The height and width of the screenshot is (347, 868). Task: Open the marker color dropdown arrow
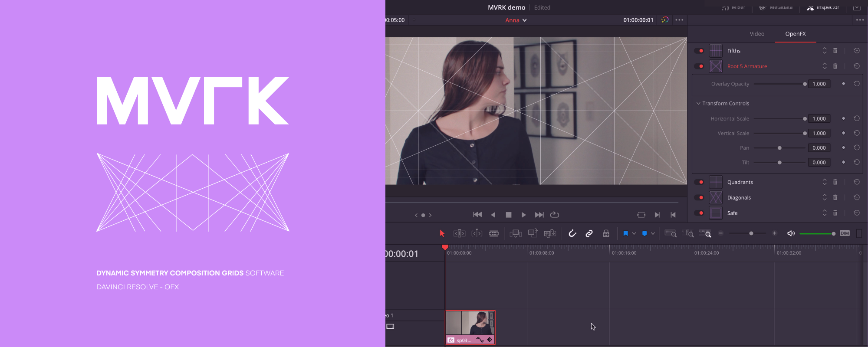[x=653, y=233]
